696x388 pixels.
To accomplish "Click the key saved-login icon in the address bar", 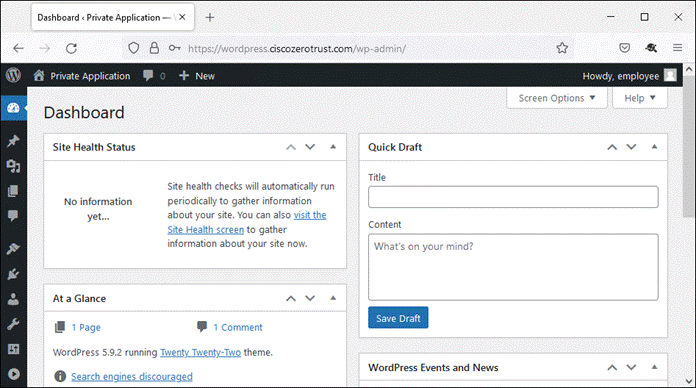I will [x=174, y=48].
